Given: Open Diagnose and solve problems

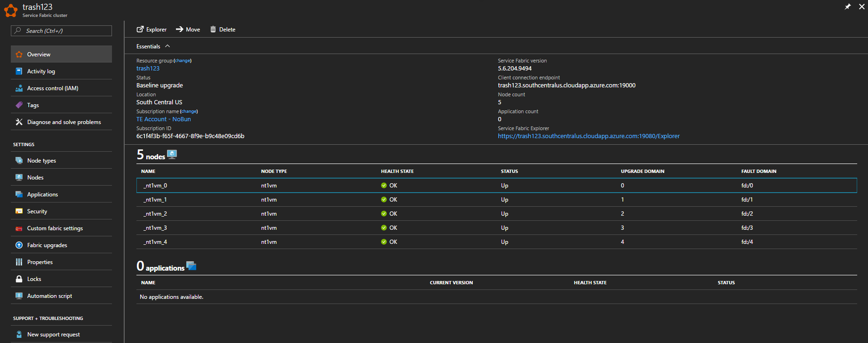Looking at the screenshot, I should [x=61, y=122].
